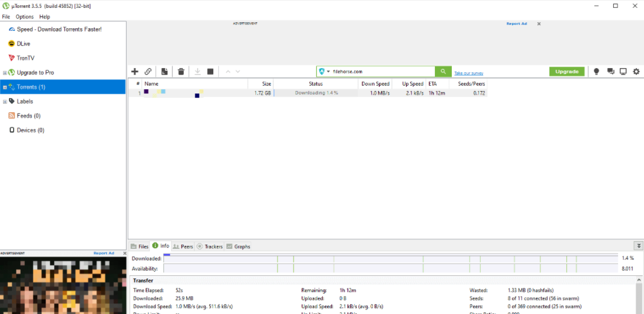644x314 pixels.
Task: Switch to the Files tab
Action: pyautogui.click(x=140, y=246)
